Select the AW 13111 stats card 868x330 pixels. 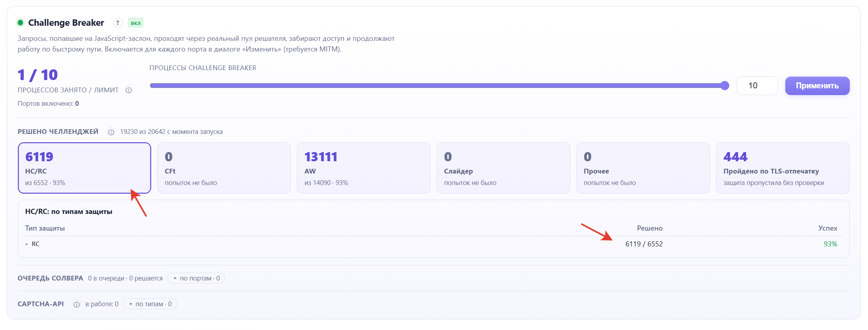(x=364, y=168)
